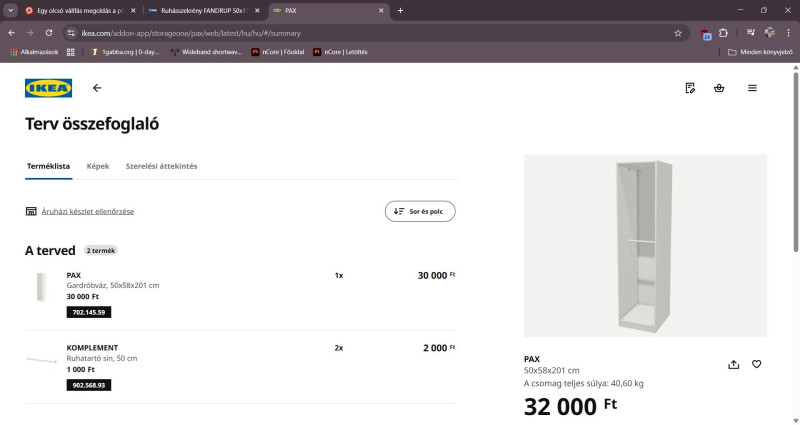Click the PAX product name in list

pyautogui.click(x=73, y=275)
